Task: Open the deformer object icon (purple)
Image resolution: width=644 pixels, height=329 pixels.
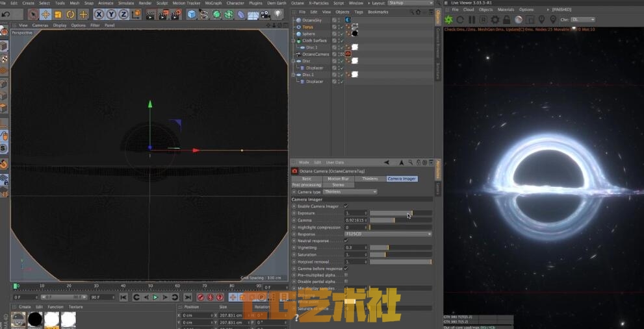Action: (x=241, y=15)
